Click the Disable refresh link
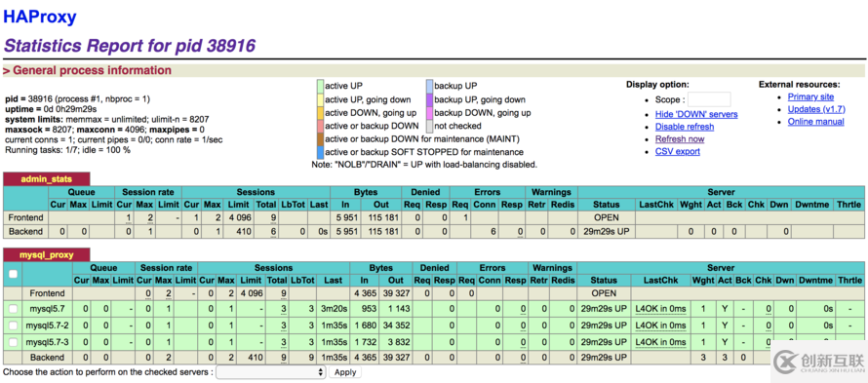This screenshot has width=868, height=383. [685, 126]
